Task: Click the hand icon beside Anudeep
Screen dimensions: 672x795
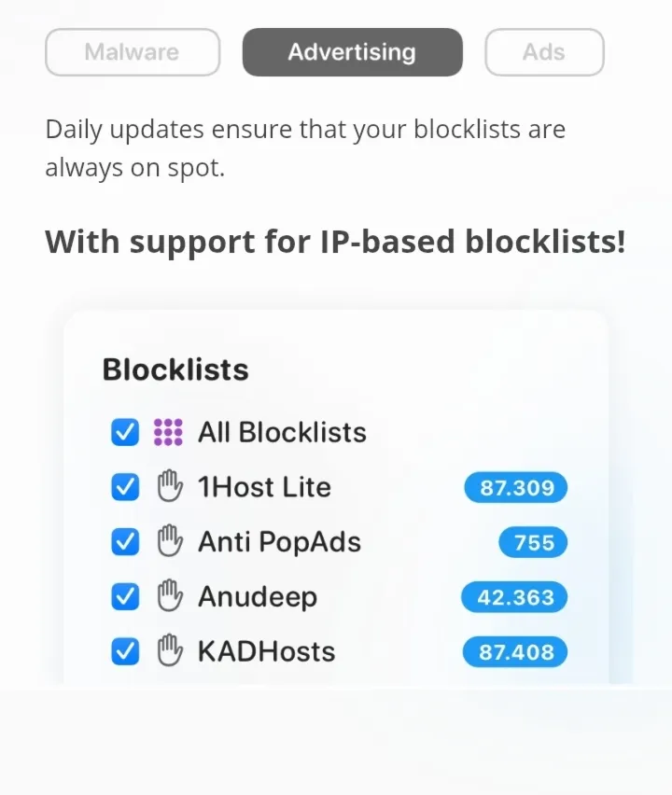Action: coord(168,597)
